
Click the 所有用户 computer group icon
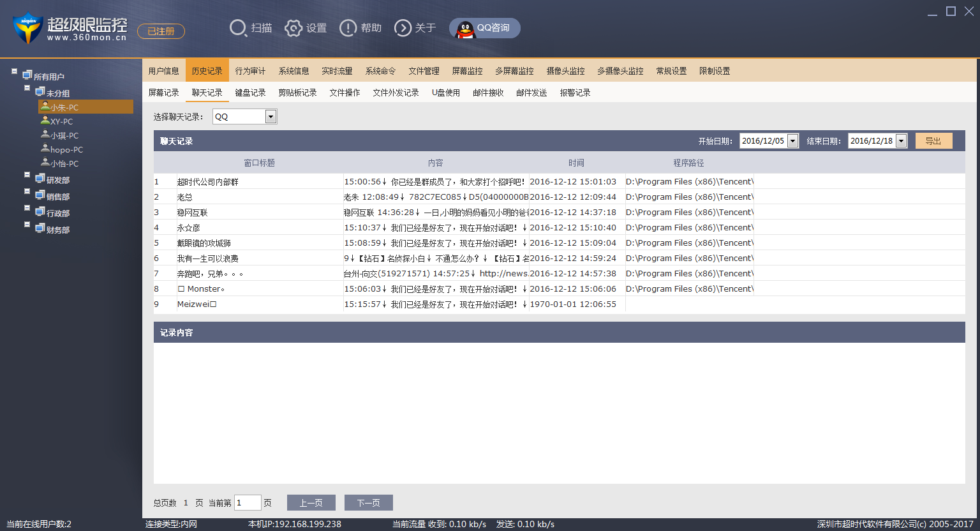pos(27,75)
